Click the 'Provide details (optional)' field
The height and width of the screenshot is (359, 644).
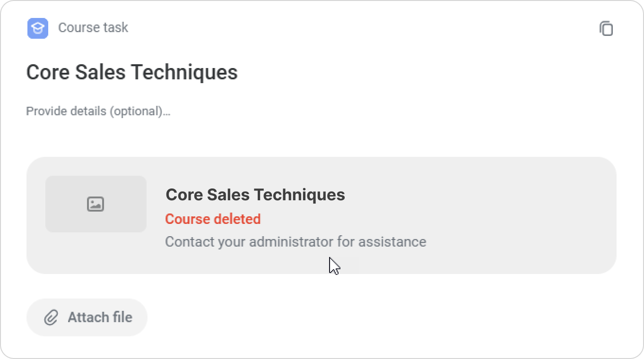coord(98,111)
